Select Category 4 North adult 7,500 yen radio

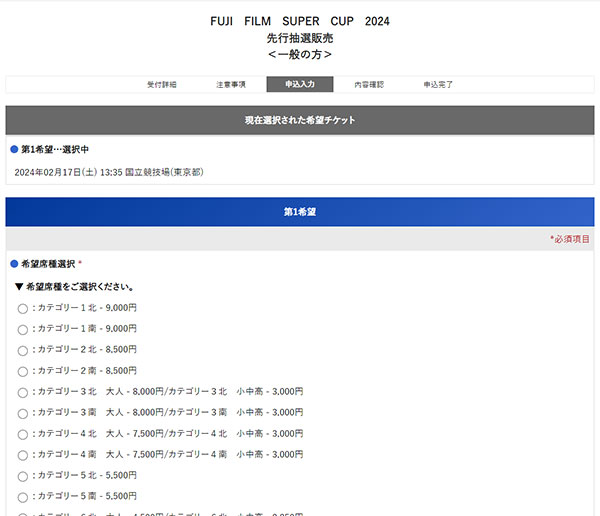(23, 434)
